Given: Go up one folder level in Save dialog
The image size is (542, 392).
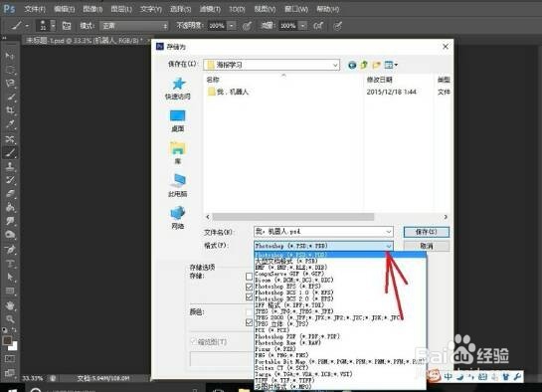Looking at the screenshot, I should [x=364, y=65].
